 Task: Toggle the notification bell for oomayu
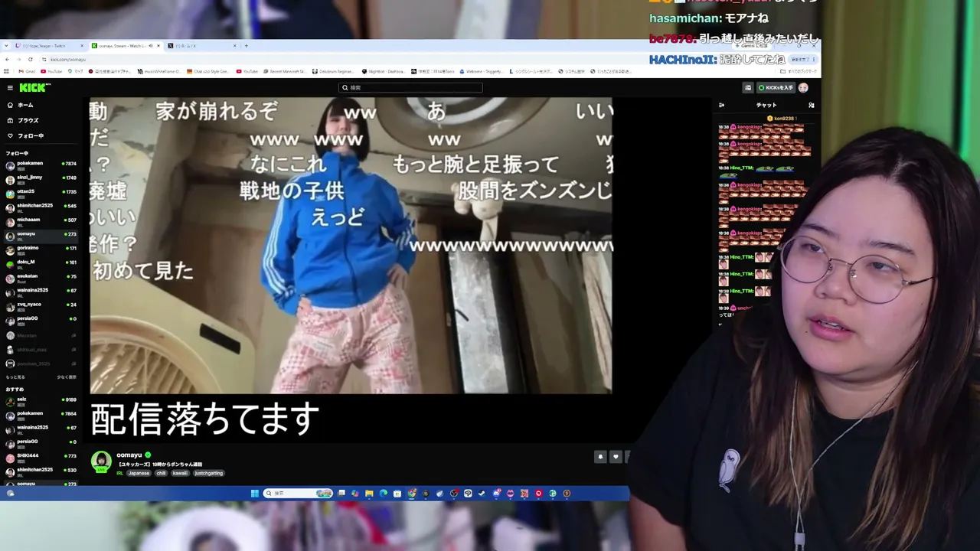pos(600,457)
